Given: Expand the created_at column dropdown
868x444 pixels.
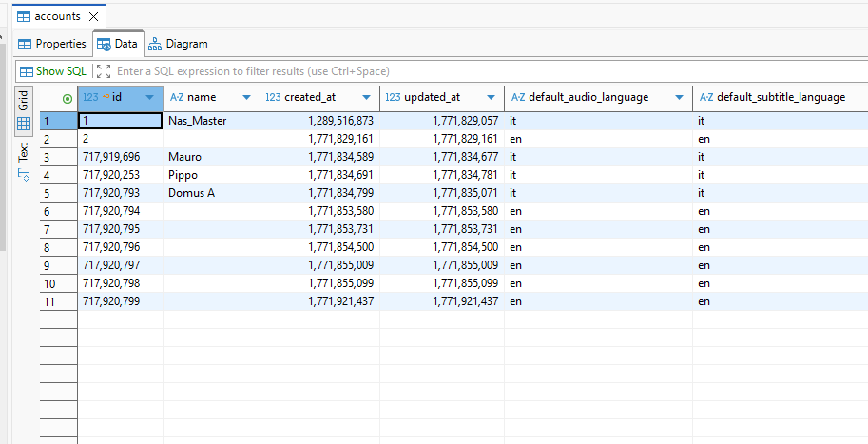Looking at the screenshot, I should pyautogui.click(x=368, y=98).
